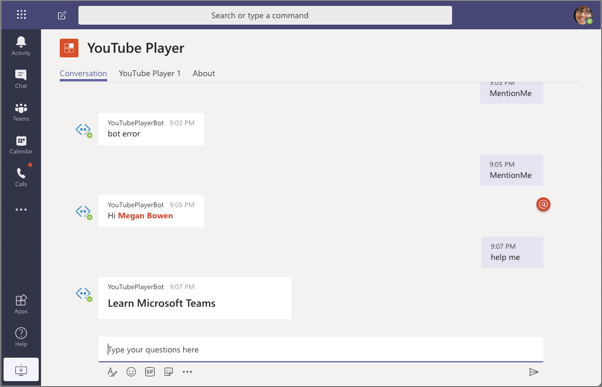Image resolution: width=602 pixels, height=387 pixels.
Task: Focus the search or command box
Action: [265, 15]
